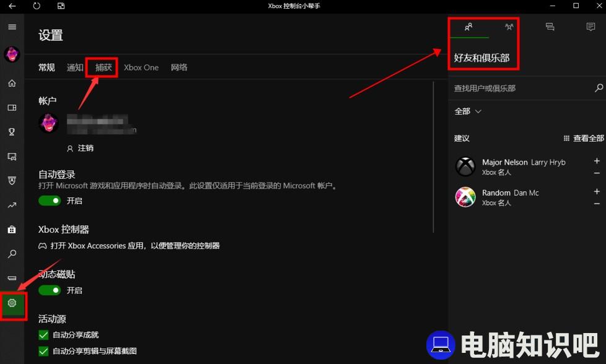Remove Major Nelson suggestion minus icon
The width and height of the screenshot is (606, 364).
(x=597, y=173)
